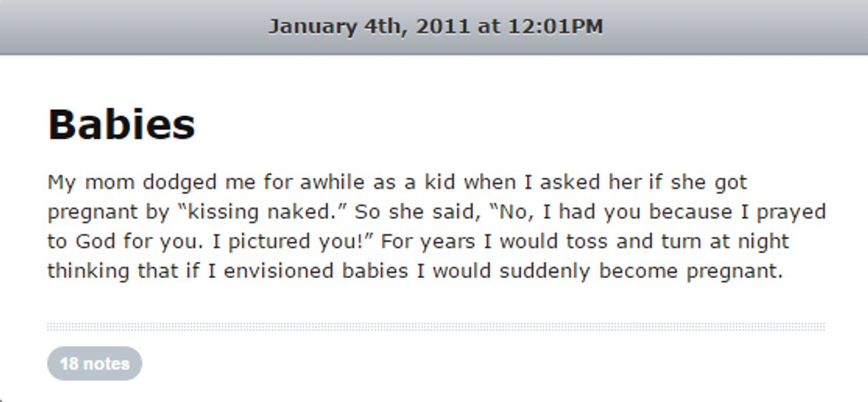The width and height of the screenshot is (868, 402).
Task: Click the post title "Babies"
Action: point(121,125)
